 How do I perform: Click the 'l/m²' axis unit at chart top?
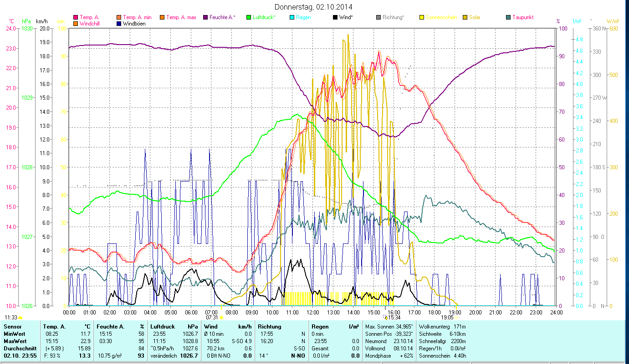[577, 21]
